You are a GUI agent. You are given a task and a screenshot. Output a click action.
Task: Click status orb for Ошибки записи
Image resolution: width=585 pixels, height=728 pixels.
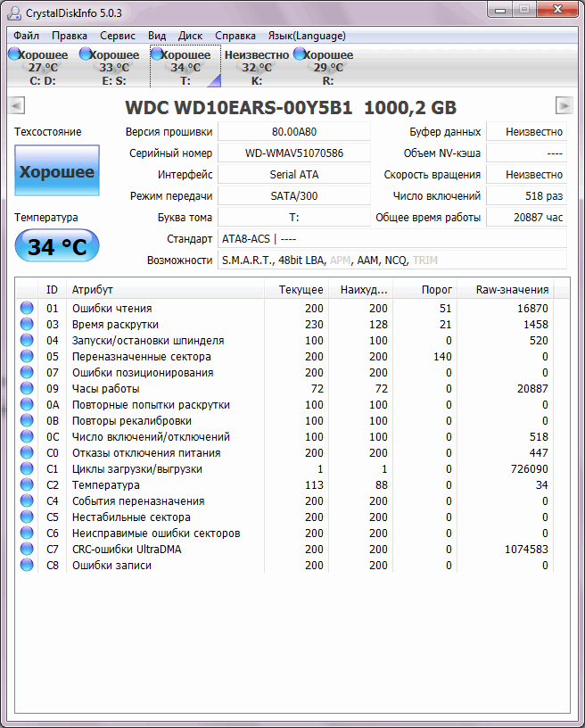click(27, 565)
